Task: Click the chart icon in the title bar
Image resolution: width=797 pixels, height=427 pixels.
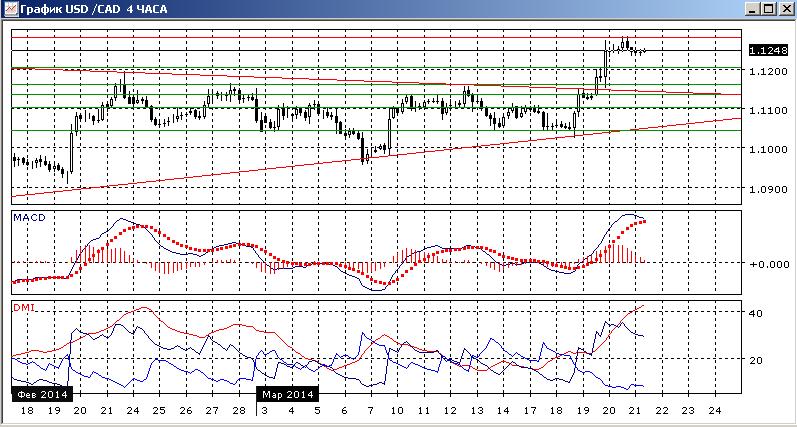Action: click(9, 9)
